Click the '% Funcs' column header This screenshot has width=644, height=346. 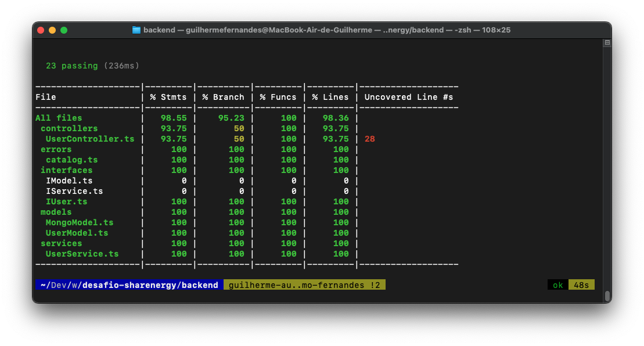click(x=278, y=98)
